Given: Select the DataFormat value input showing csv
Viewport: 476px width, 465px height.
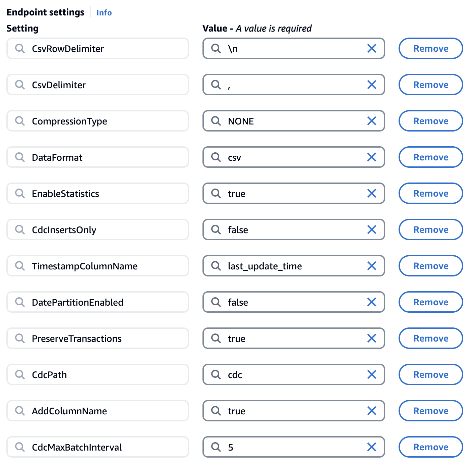Looking at the screenshot, I should click(x=294, y=157).
